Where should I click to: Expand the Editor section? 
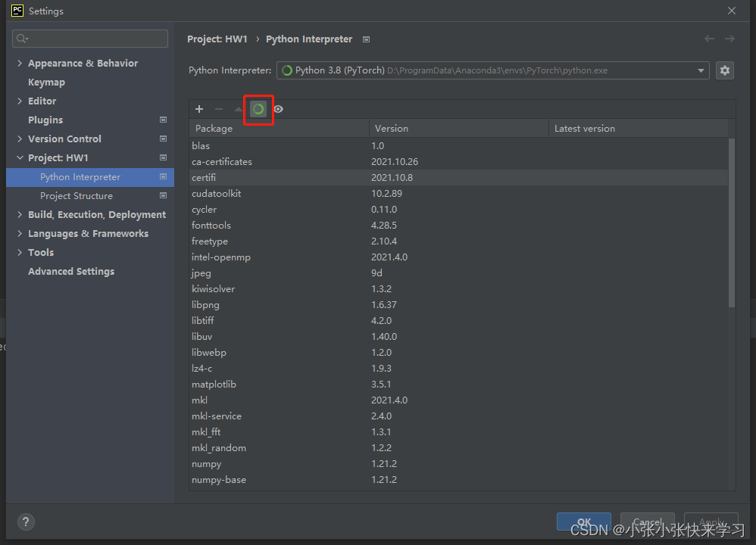[x=20, y=101]
